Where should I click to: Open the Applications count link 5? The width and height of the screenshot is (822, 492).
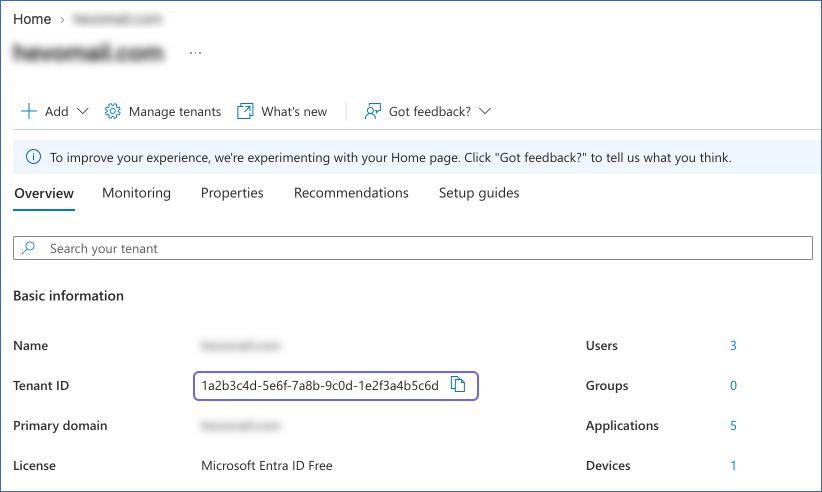click(733, 425)
